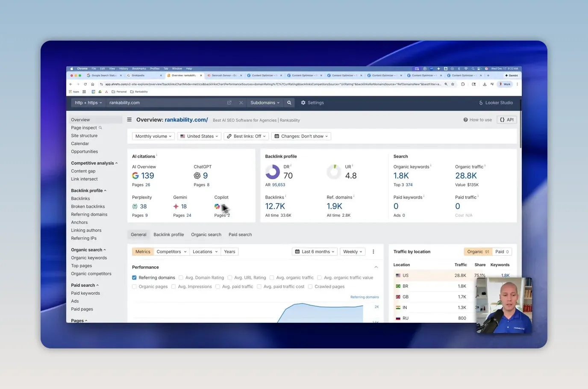
Task: Select the Years chart tab
Action: [x=229, y=252]
